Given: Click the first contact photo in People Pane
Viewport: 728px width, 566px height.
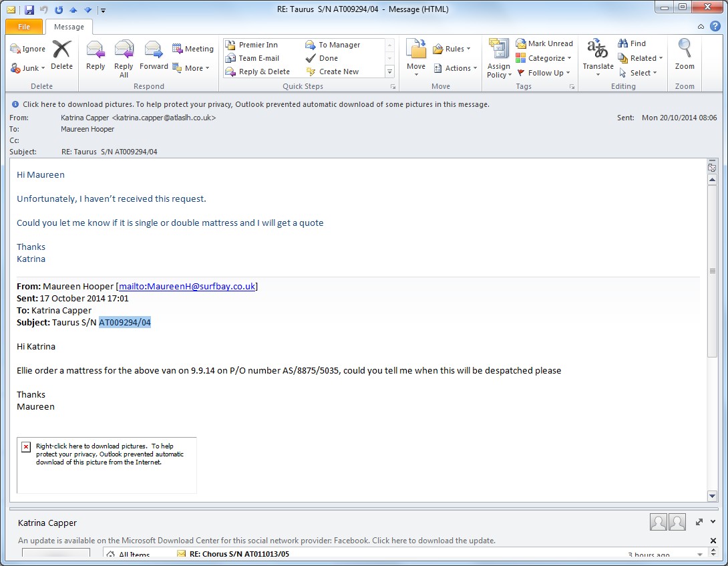Looking at the screenshot, I should click(x=658, y=523).
